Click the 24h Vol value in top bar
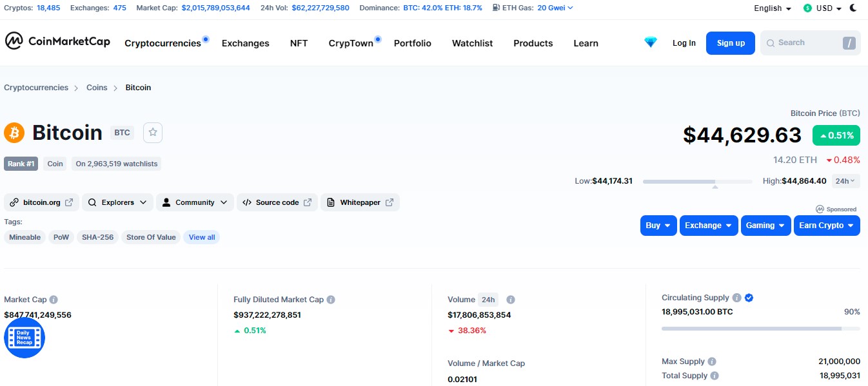868x386 pixels. pos(321,8)
